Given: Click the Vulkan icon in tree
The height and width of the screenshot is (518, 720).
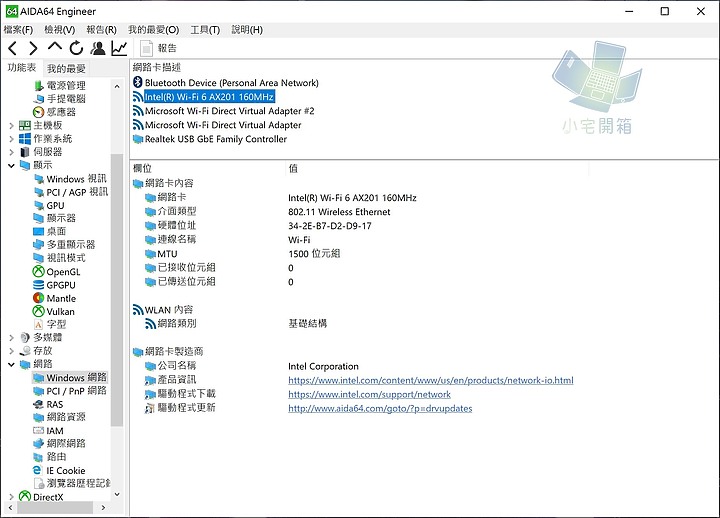Looking at the screenshot, I should 39,311.
